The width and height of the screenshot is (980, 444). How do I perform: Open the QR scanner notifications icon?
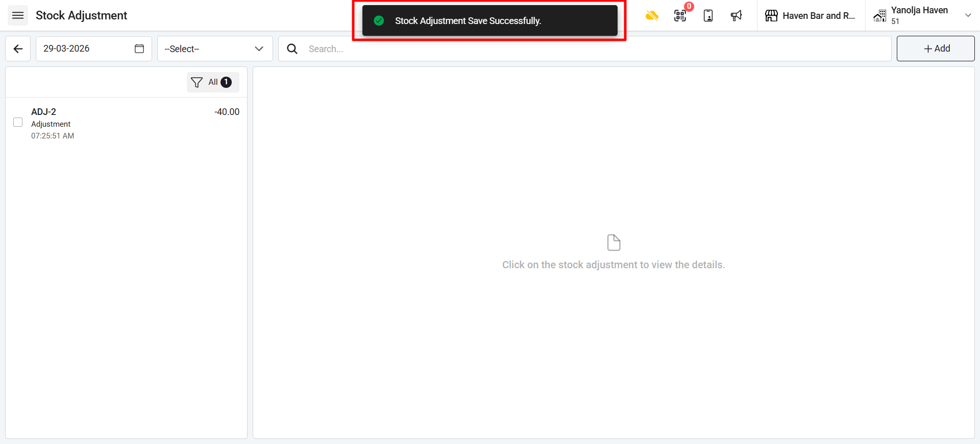click(680, 15)
